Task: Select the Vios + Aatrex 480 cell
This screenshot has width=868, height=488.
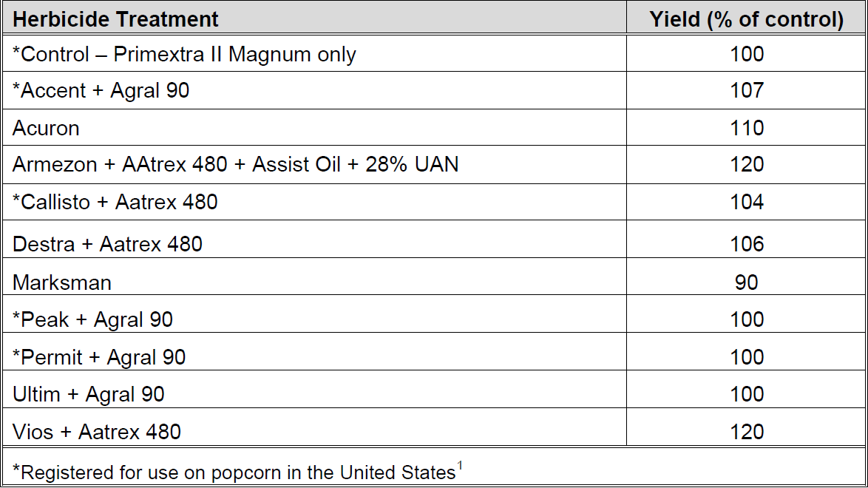Action: pos(97,432)
